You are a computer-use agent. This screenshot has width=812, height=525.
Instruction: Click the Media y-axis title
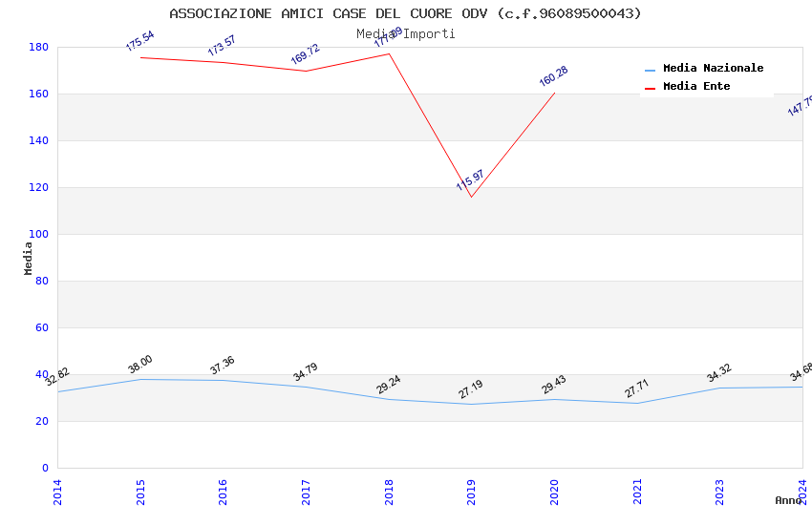click(x=28, y=258)
